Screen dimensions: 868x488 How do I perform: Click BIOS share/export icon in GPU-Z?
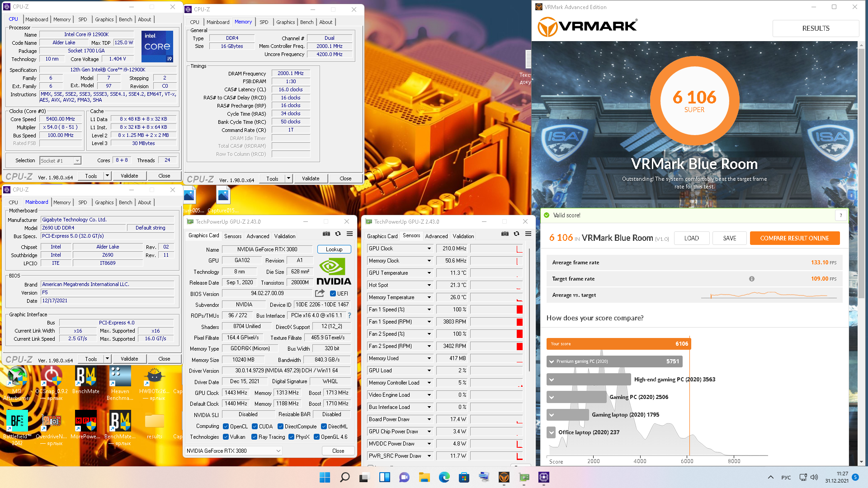pyautogui.click(x=320, y=293)
